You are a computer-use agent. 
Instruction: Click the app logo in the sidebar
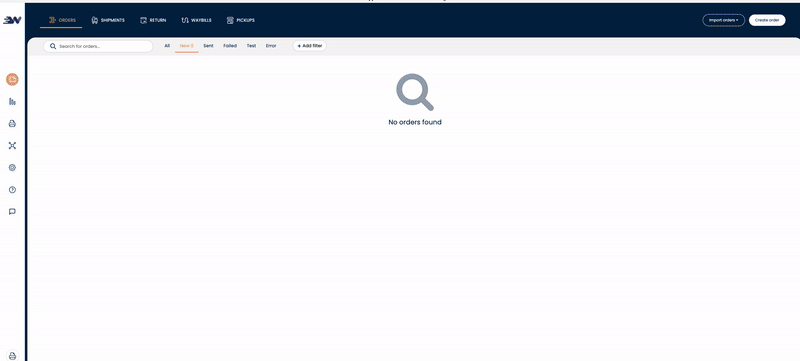[x=12, y=20]
